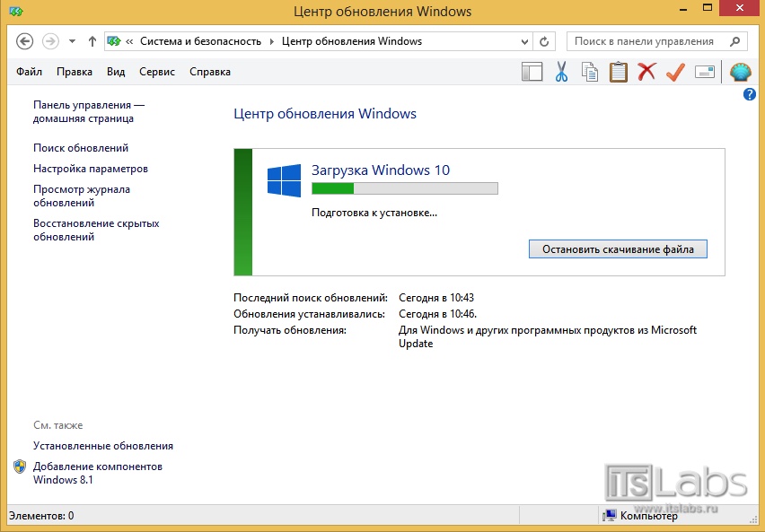Click Восстановление скрытых обновлений link

(x=97, y=231)
